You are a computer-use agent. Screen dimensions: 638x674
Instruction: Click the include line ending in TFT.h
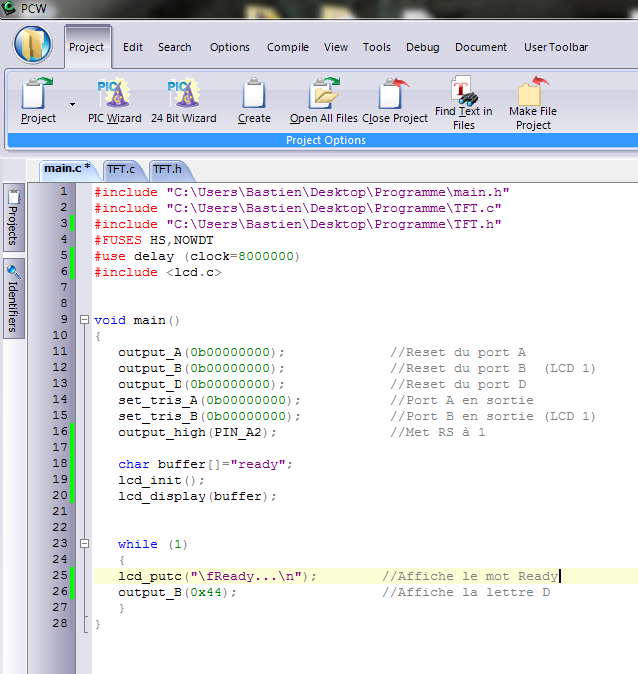click(298, 224)
